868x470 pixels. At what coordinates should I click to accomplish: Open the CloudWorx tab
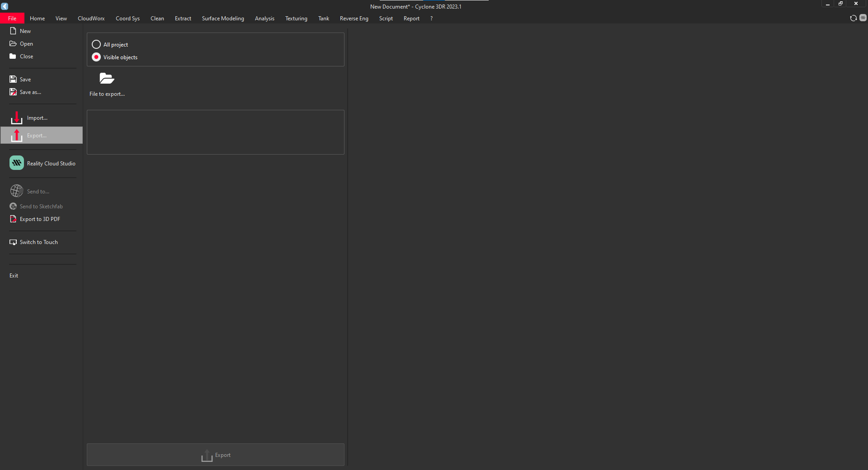point(91,19)
